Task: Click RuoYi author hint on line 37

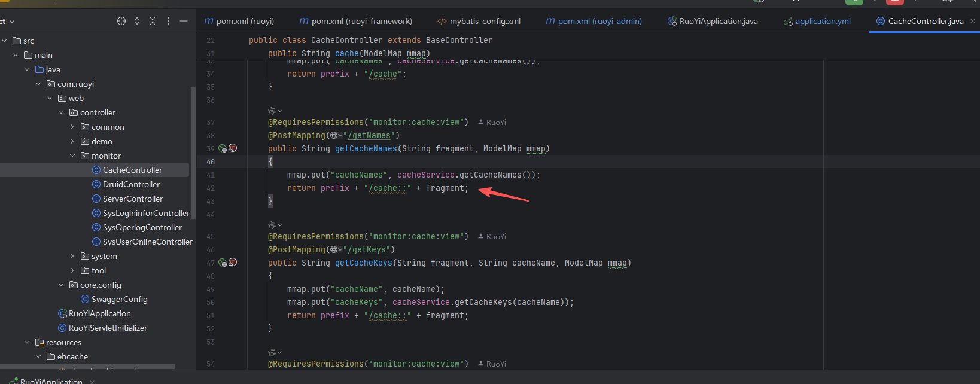Action: click(495, 123)
